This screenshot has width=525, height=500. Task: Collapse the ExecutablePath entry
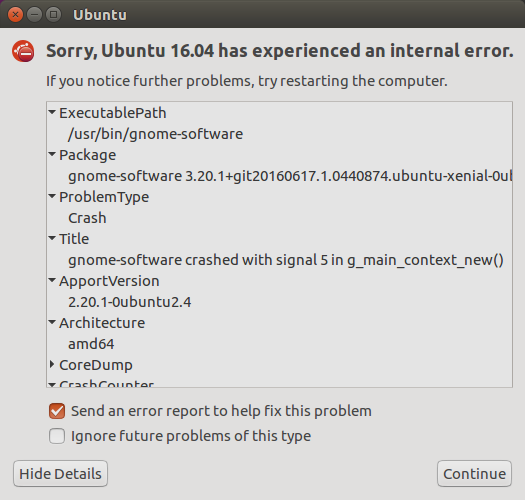[52, 112]
